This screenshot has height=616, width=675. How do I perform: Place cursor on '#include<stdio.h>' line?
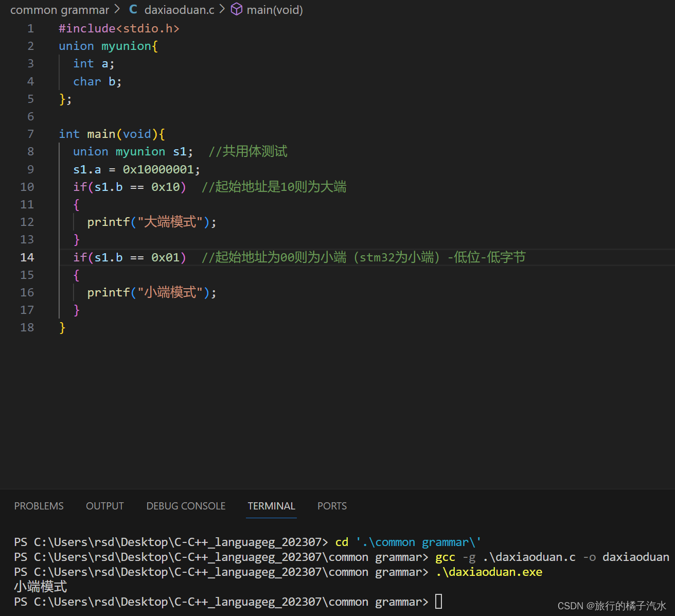[119, 28]
